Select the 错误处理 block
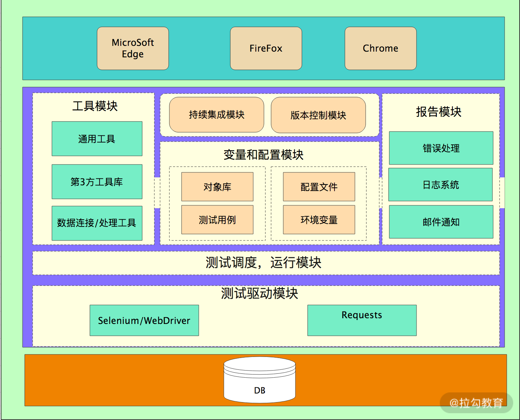Viewport: 520px width, 420px height. [x=441, y=148]
